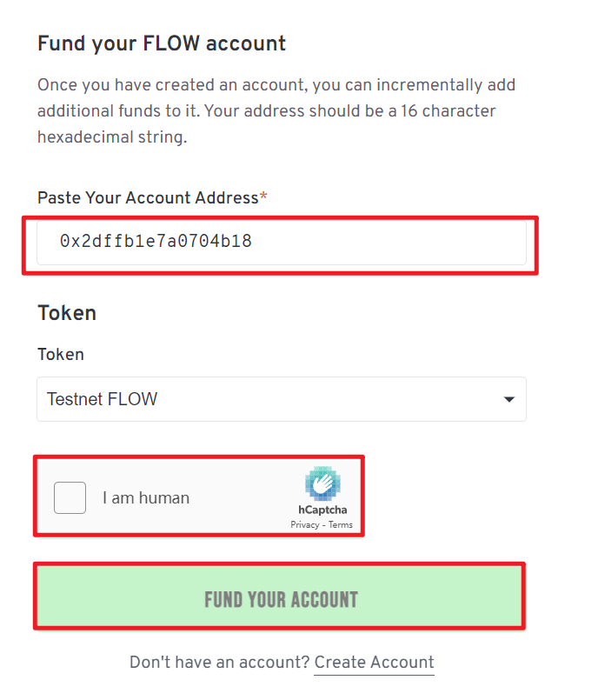598x700 pixels.
Task: Click the 0x2dffb1e7a0704b18 address text
Action: click(x=156, y=242)
